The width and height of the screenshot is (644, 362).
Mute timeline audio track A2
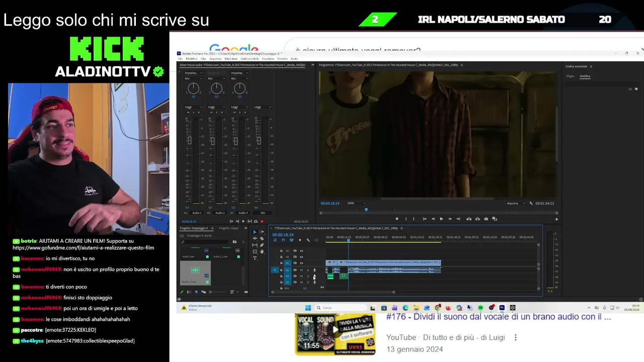coord(301,276)
